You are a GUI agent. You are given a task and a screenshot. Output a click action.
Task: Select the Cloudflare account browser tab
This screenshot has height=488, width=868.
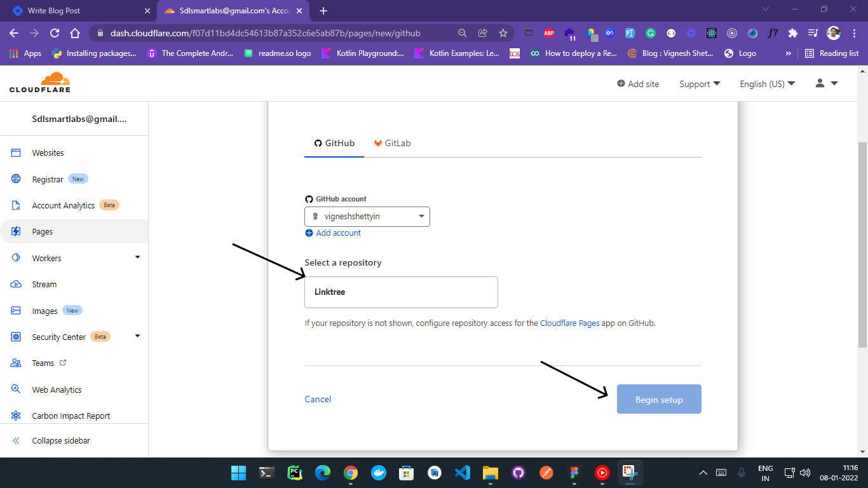point(233,11)
